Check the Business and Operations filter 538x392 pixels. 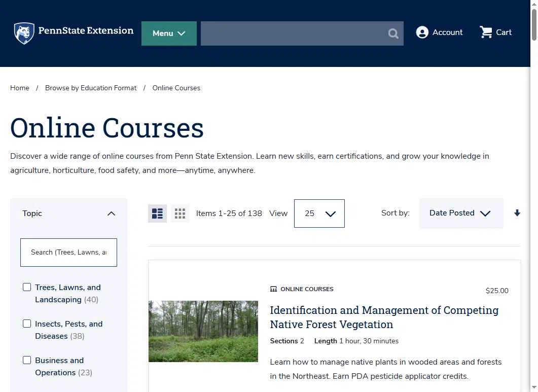pos(27,360)
